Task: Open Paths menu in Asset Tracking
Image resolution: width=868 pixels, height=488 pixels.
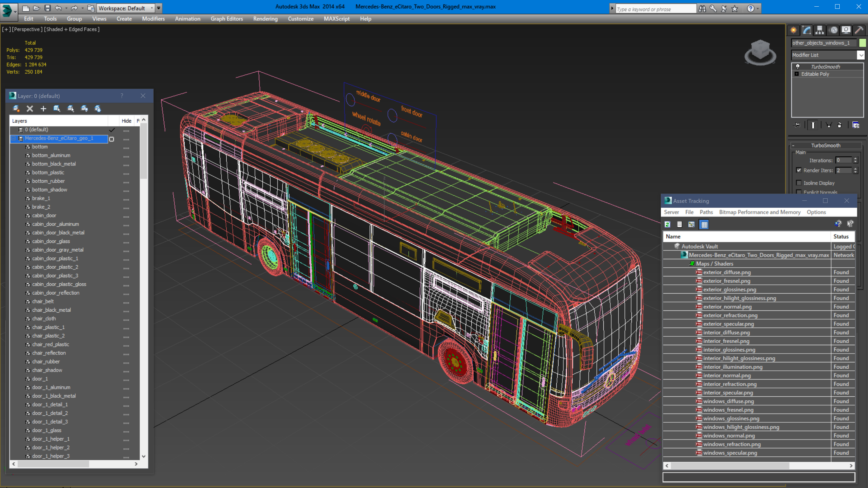Action: pos(706,212)
